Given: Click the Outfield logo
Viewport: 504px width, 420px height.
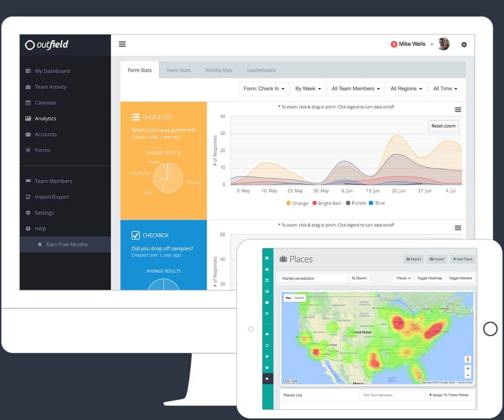Looking at the screenshot, I should pos(47,45).
